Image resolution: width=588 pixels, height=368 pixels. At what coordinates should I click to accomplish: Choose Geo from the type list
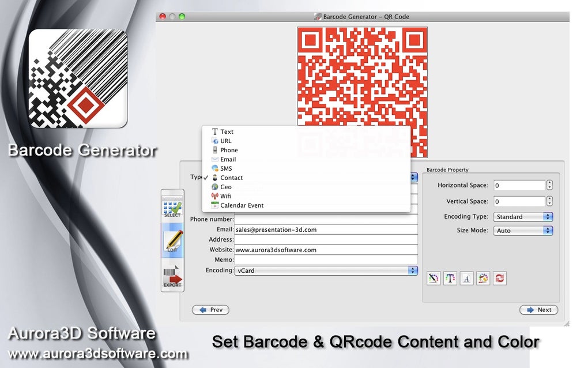click(306, 187)
